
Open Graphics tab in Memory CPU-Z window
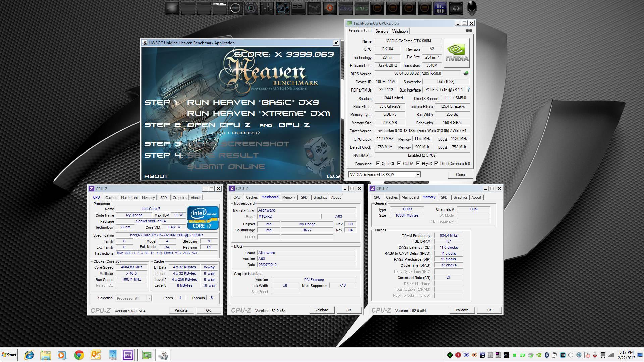click(460, 197)
